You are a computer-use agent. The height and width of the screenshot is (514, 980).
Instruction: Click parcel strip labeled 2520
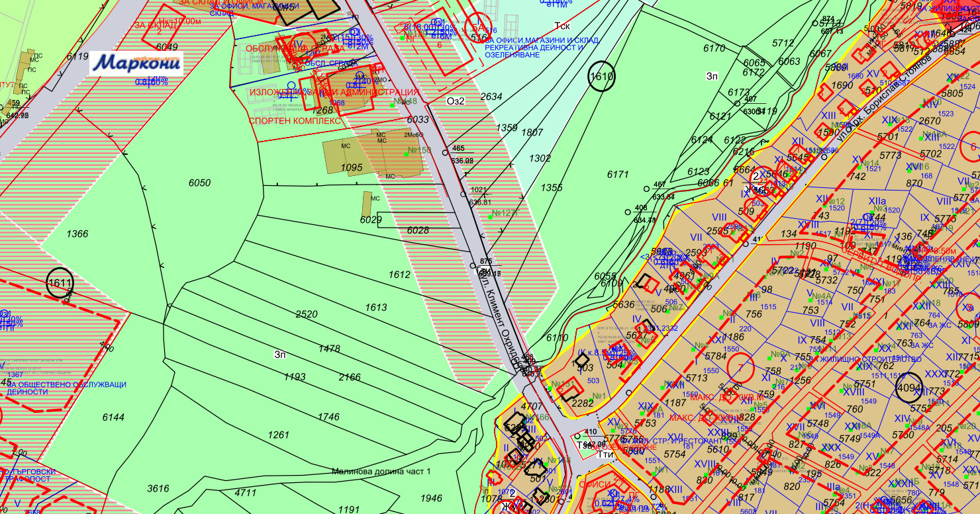[307, 314]
